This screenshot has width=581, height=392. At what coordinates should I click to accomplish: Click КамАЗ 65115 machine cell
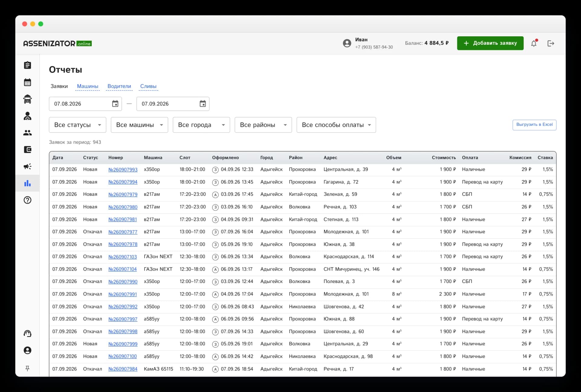[159, 369]
